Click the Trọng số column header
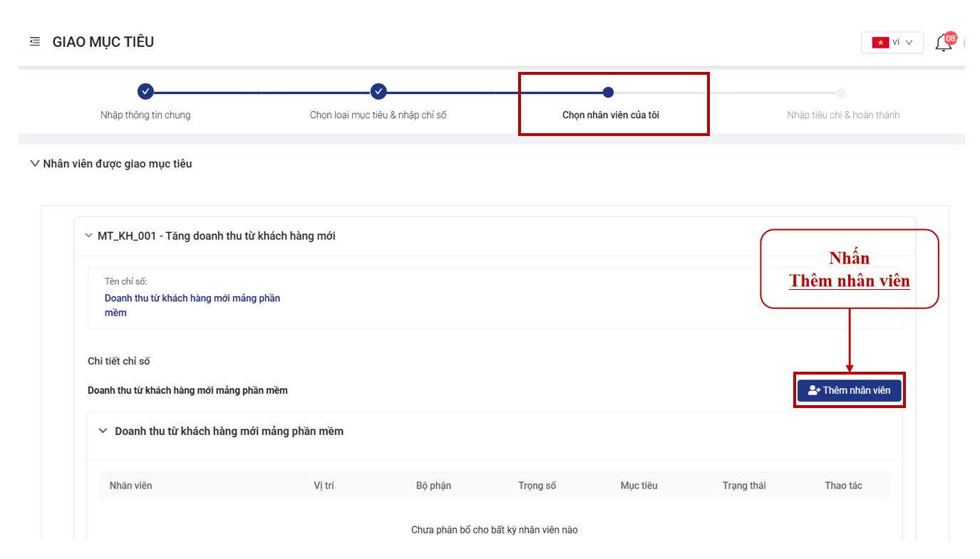The image size is (980, 559). point(537,486)
